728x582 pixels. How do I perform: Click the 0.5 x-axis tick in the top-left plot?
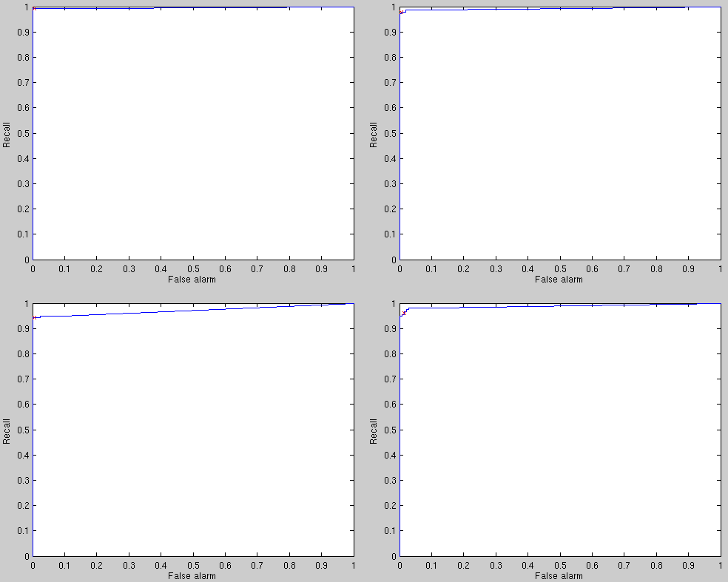pos(192,268)
